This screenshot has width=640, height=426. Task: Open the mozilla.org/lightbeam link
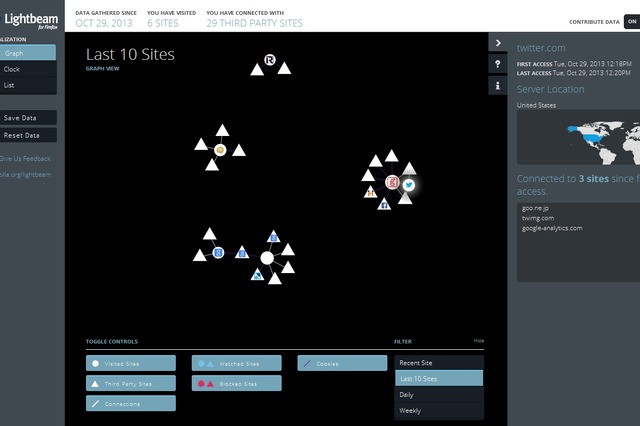[x=25, y=174]
